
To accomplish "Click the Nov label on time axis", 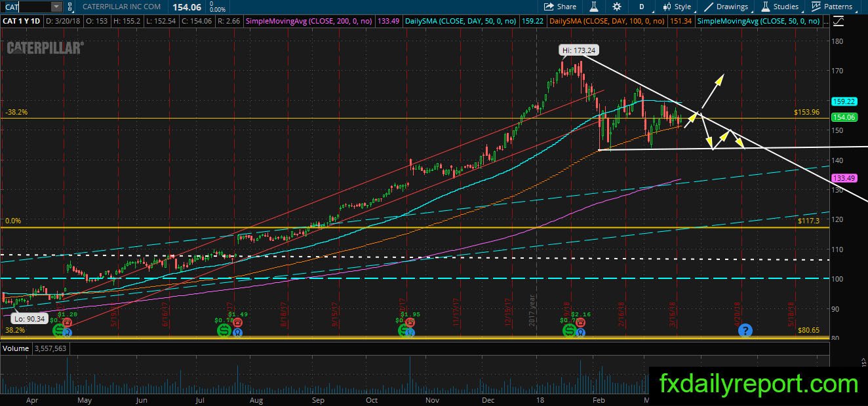I will (x=433, y=400).
